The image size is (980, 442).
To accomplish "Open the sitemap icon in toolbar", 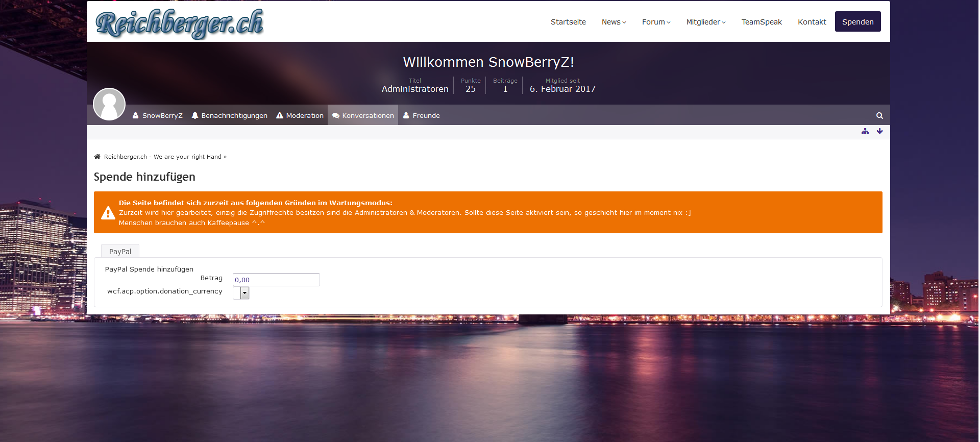I will [x=865, y=132].
